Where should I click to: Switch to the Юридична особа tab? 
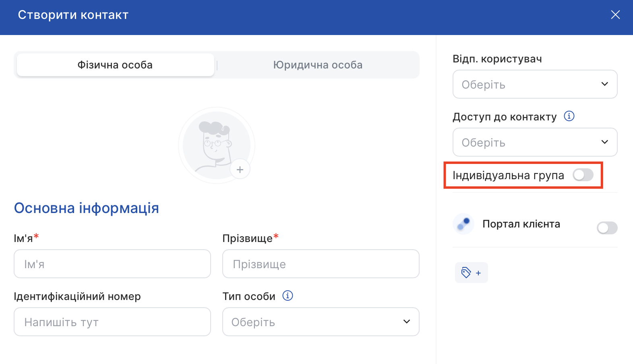pos(318,65)
